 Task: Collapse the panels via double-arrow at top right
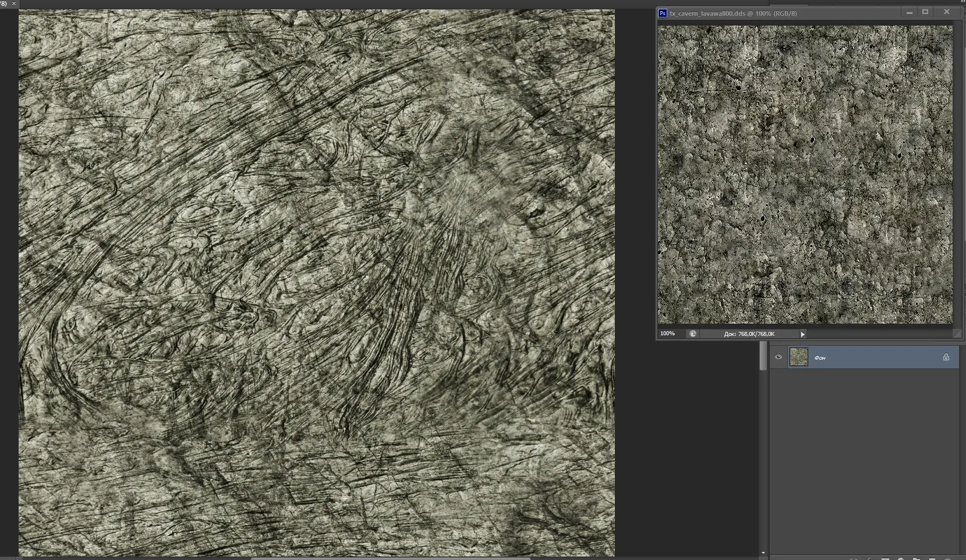pos(963,2)
